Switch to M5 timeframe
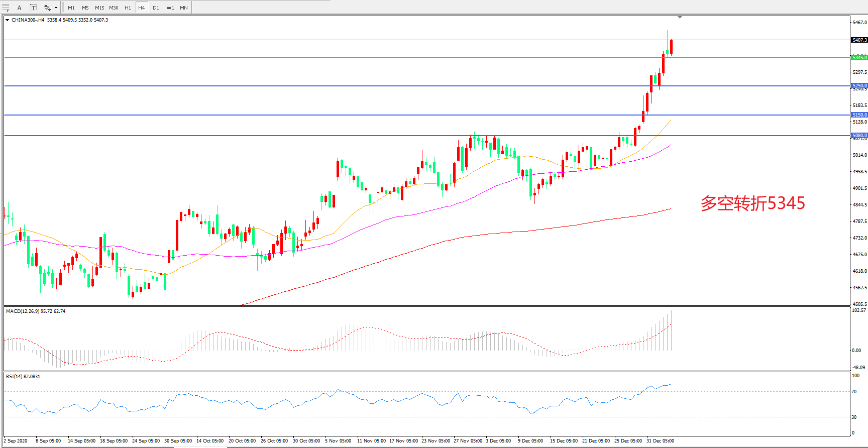 (x=85, y=8)
